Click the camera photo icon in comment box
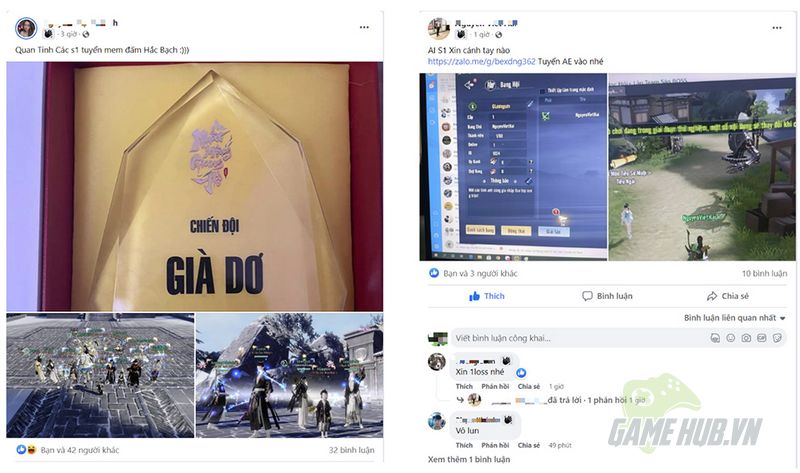Viewport: 800px width, 473px height. [746, 338]
